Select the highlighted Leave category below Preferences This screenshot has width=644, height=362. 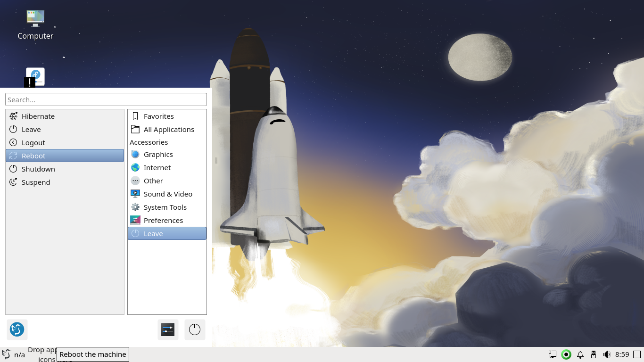click(x=167, y=233)
